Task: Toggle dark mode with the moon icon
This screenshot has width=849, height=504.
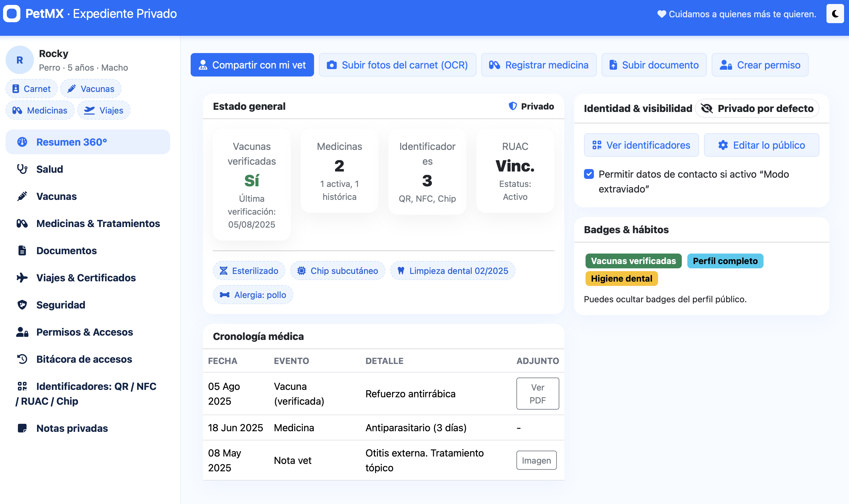Action: point(835,14)
